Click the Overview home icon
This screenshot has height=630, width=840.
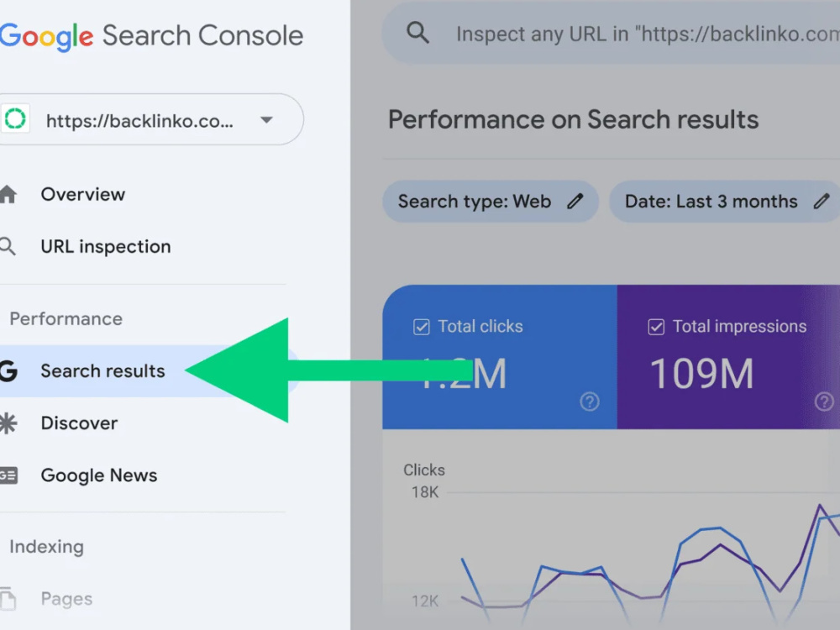coord(8,194)
